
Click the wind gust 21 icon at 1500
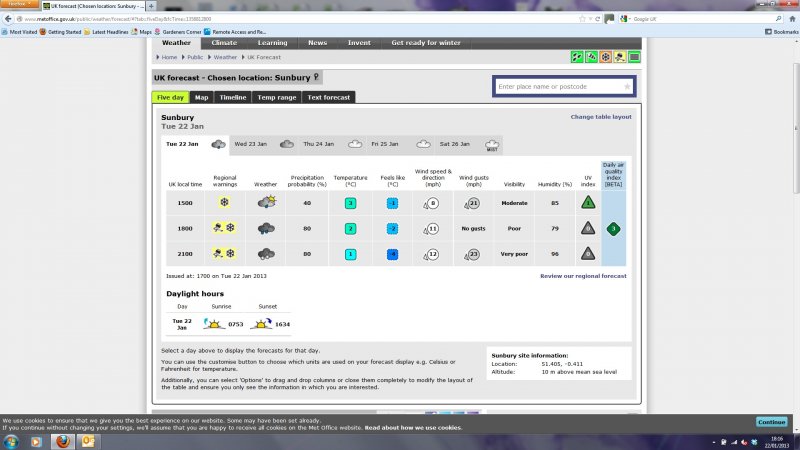point(472,203)
